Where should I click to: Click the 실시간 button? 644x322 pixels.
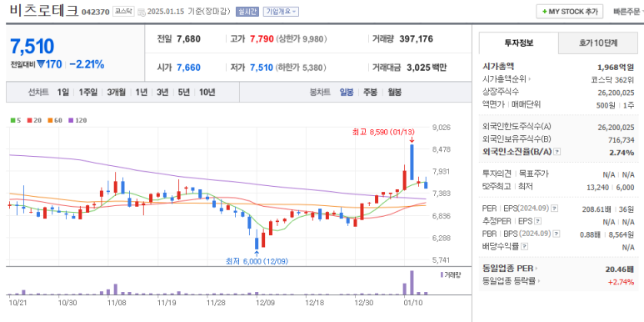click(x=247, y=12)
